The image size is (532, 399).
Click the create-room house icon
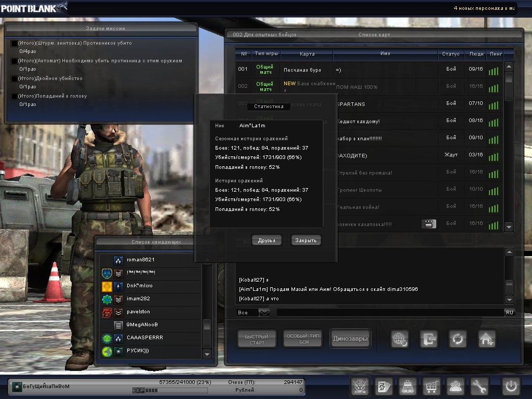487,339
